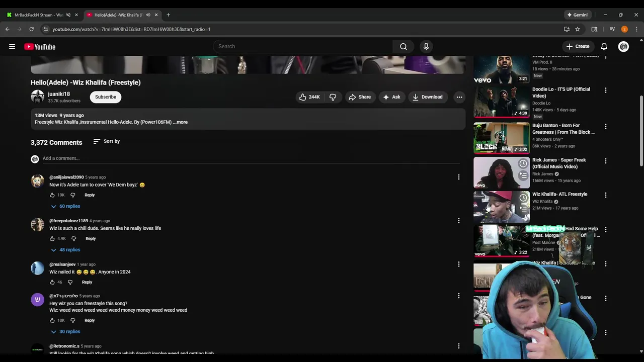Go back in browser history
This screenshot has width=644, height=362.
click(x=8, y=29)
